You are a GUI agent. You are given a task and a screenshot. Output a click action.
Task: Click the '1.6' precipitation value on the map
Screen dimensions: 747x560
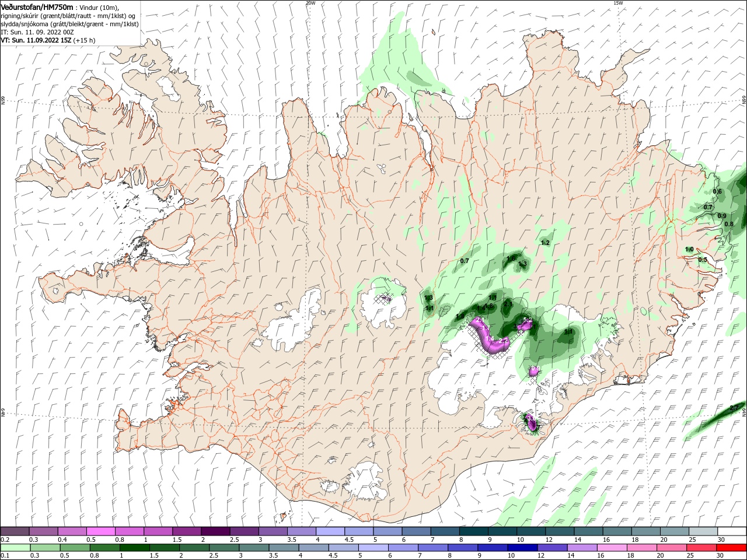click(511, 258)
